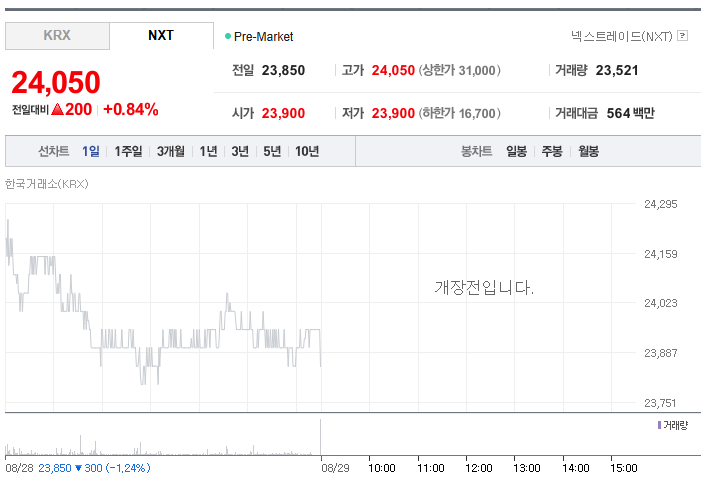Select 3개월 line chart period

click(171, 152)
